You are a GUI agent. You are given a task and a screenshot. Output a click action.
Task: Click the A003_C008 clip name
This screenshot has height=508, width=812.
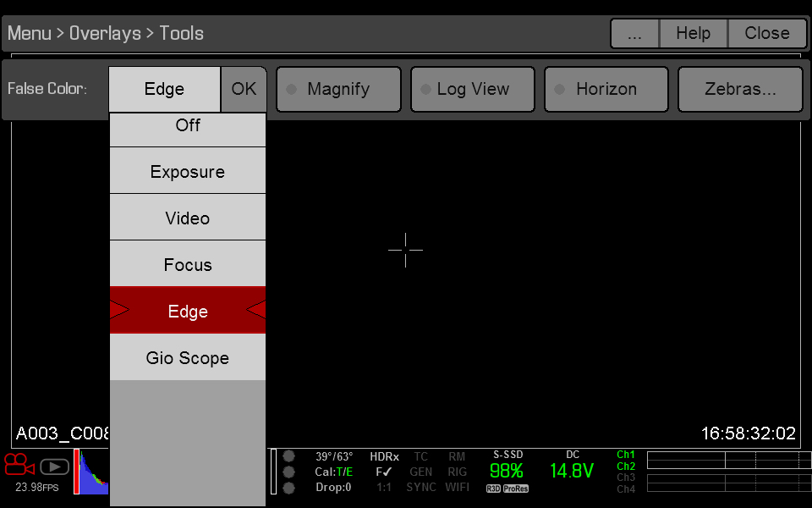(x=63, y=433)
